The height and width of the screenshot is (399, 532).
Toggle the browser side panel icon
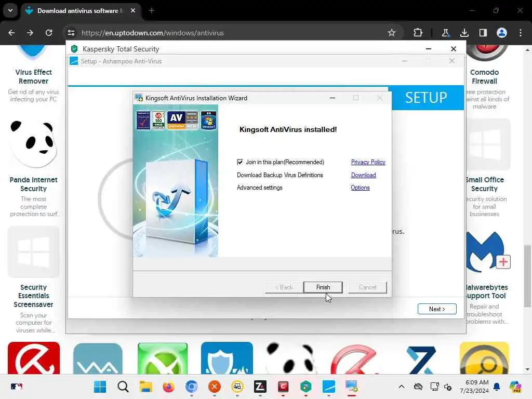tap(483, 33)
